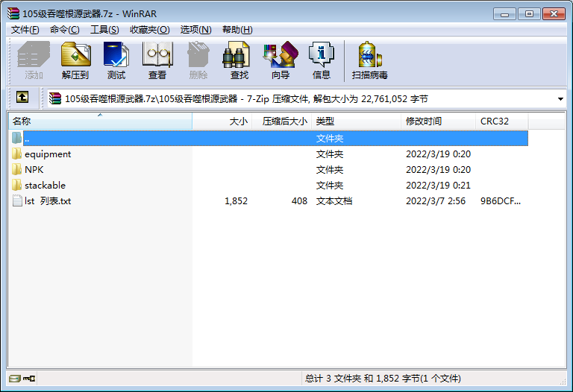Minimize the WinRAR window
This screenshot has width=573, height=392.
[504, 14]
